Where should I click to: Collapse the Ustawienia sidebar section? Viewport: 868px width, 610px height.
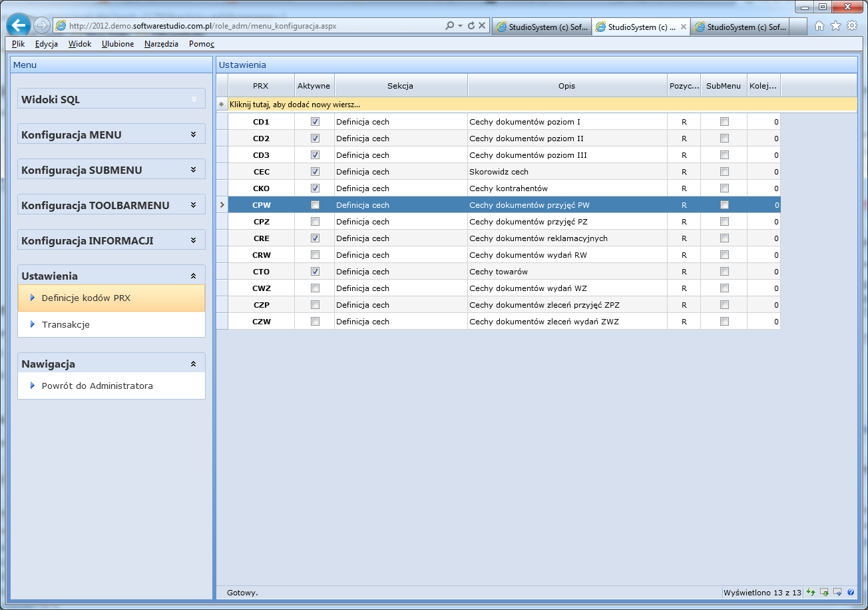point(194,276)
